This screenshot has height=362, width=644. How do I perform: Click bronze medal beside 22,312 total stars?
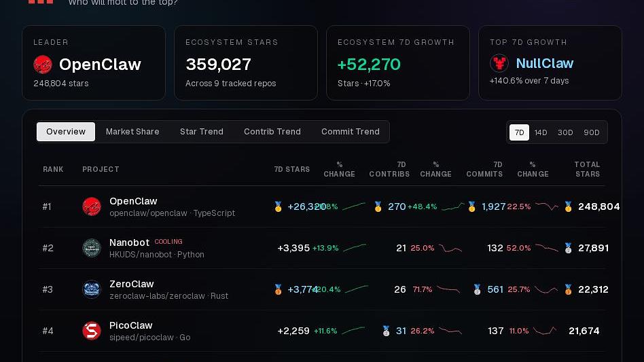click(x=568, y=289)
